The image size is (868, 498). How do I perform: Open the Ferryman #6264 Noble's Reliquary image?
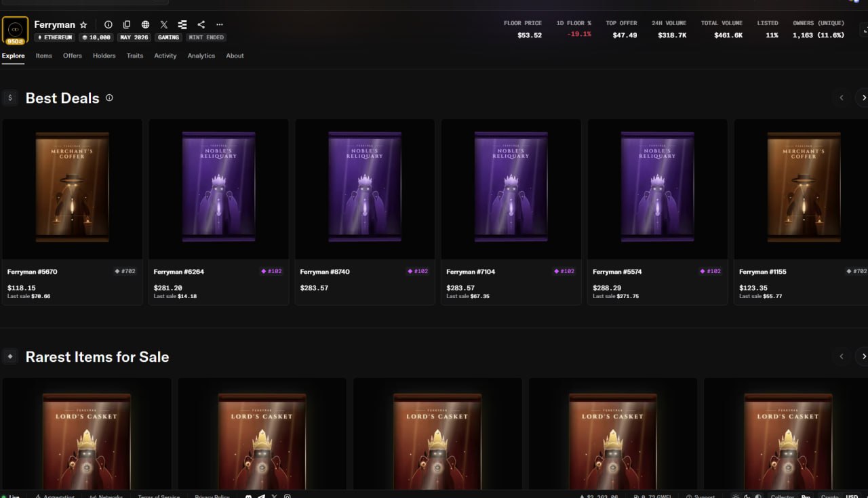pyautogui.click(x=218, y=189)
